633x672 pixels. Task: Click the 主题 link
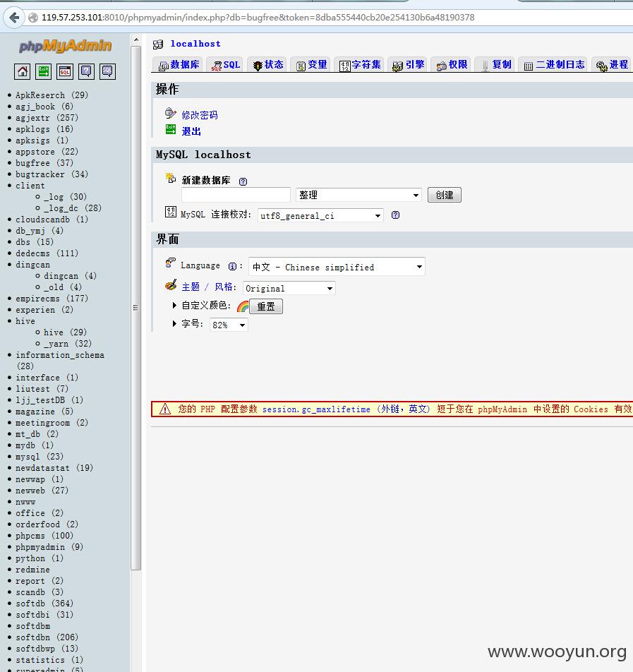(x=191, y=287)
